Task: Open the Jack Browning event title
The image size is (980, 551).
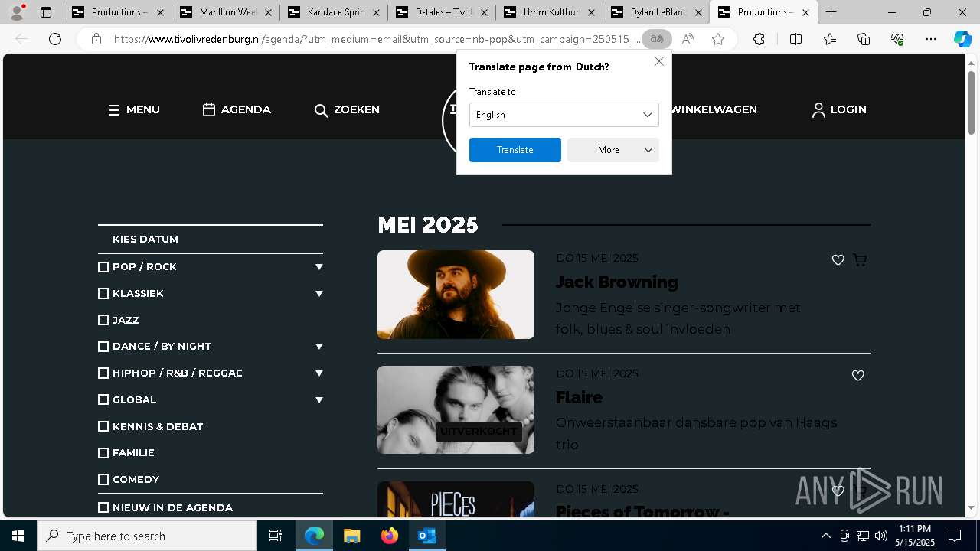Action: (617, 282)
